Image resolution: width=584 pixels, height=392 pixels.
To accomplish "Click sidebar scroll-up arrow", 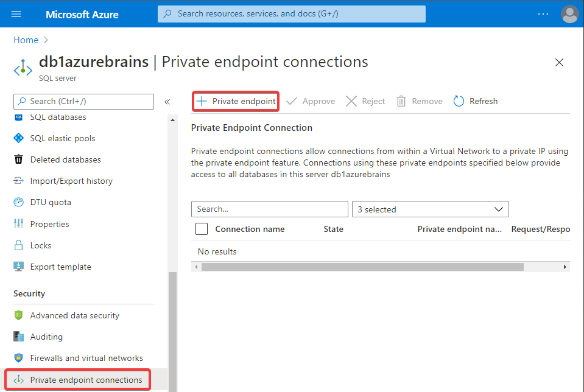I will click(x=172, y=120).
